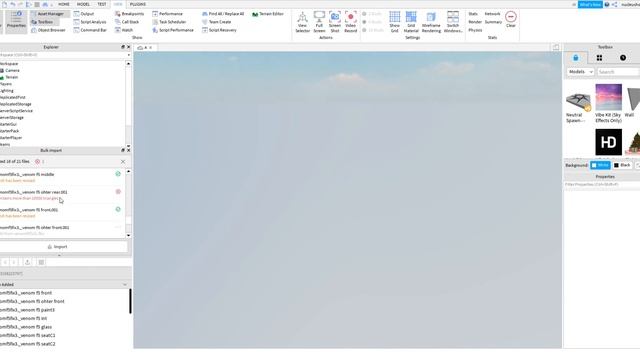Toggle the Toolbox window

click(x=42, y=22)
